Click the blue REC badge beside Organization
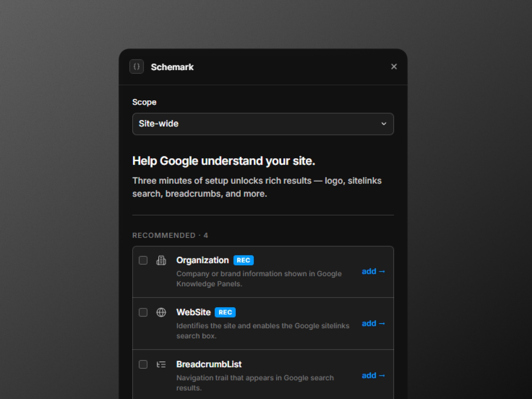The height and width of the screenshot is (399, 532). pos(243,260)
